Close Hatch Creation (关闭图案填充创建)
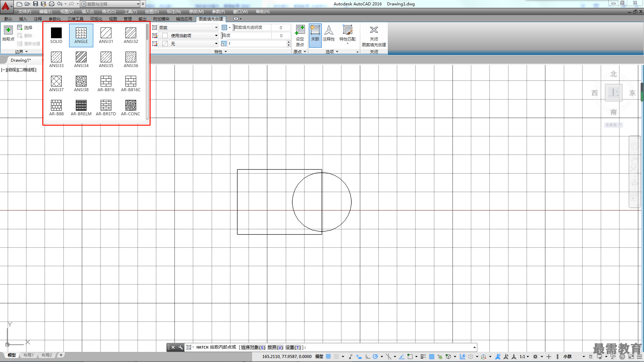 [374, 36]
